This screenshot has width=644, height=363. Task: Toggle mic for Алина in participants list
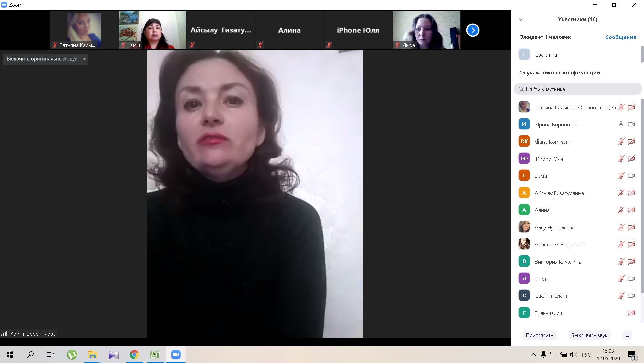click(x=621, y=210)
